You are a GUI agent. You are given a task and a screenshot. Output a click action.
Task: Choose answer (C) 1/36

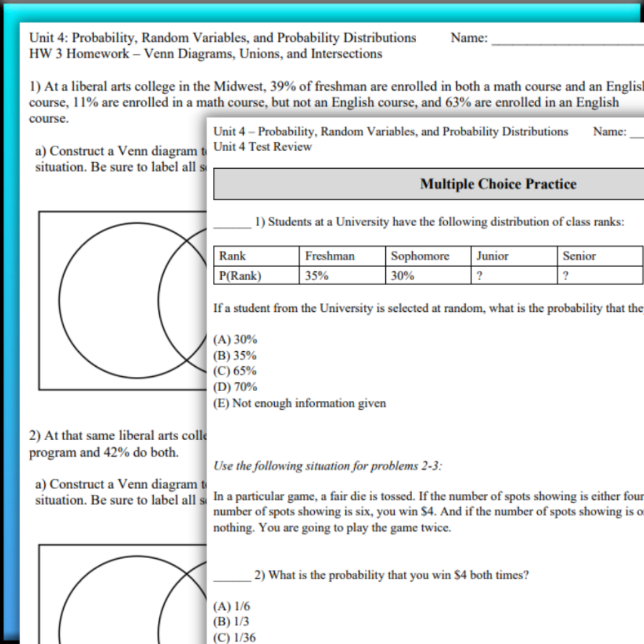[234, 637]
